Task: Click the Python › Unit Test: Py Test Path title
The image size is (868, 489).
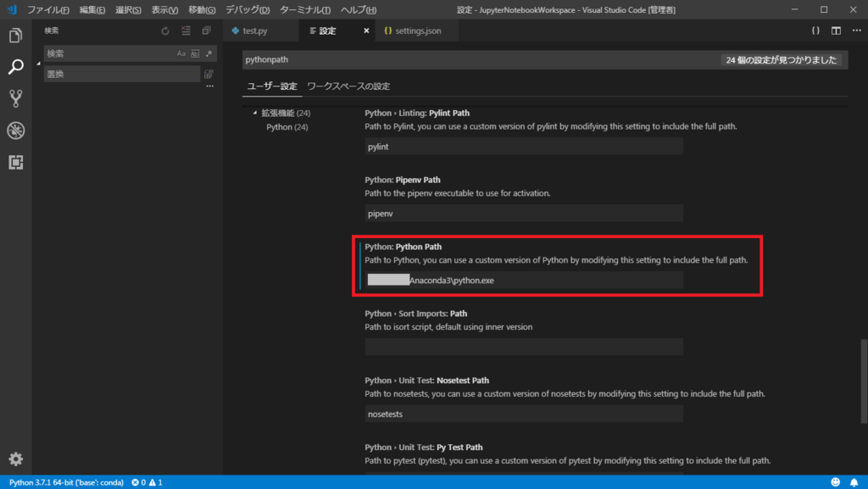Action: 424,447
